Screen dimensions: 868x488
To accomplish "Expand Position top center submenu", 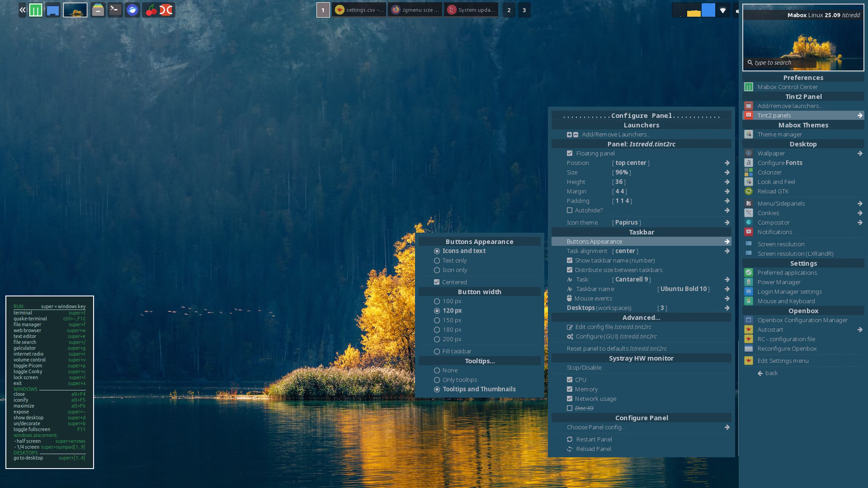I will pos(727,163).
